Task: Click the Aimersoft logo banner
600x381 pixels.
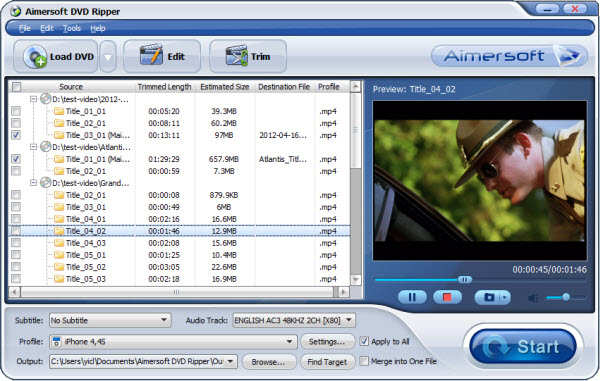Action: click(509, 56)
